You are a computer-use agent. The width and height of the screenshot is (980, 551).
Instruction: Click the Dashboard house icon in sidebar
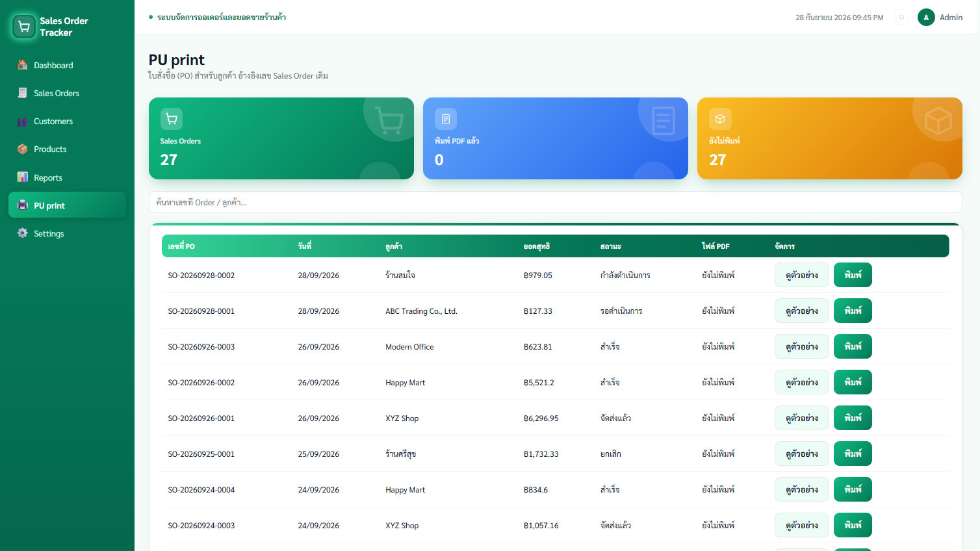click(x=23, y=65)
